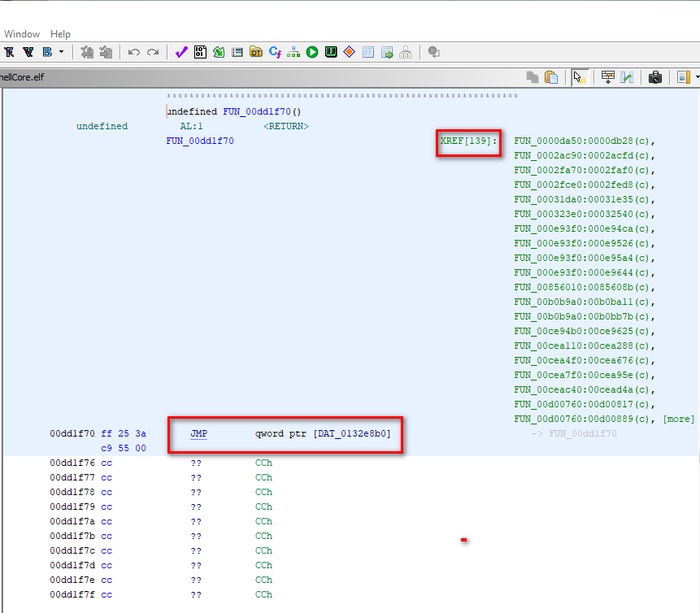The image size is (700, 613).
Task: Open the Window menu
Action: click(22, 34)
